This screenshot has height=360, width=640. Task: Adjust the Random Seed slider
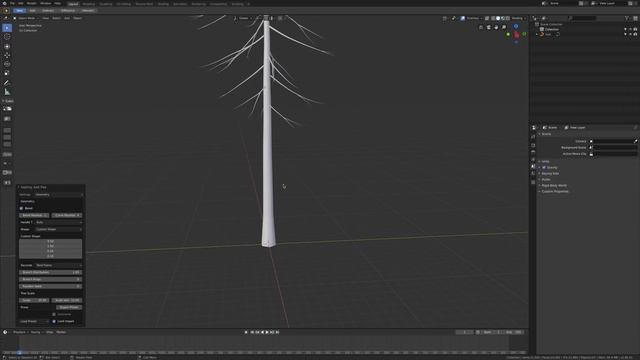click(51, 286)
